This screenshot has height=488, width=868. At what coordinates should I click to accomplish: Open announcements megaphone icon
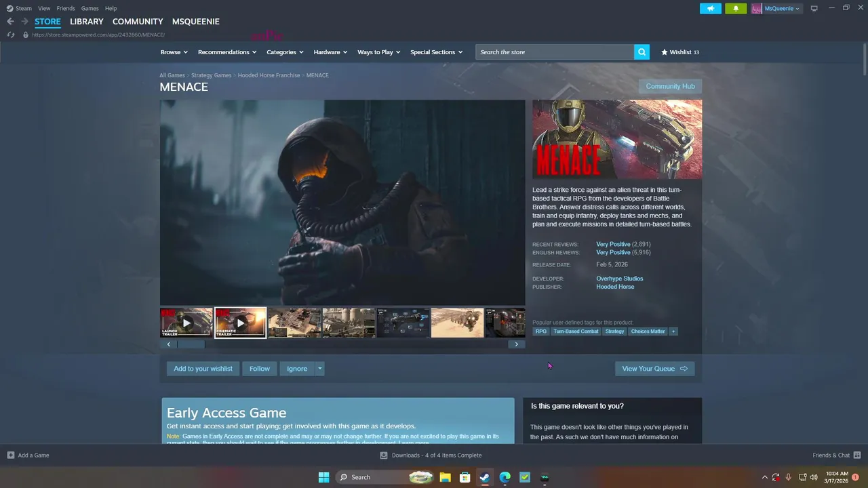[x=711, y=8]
